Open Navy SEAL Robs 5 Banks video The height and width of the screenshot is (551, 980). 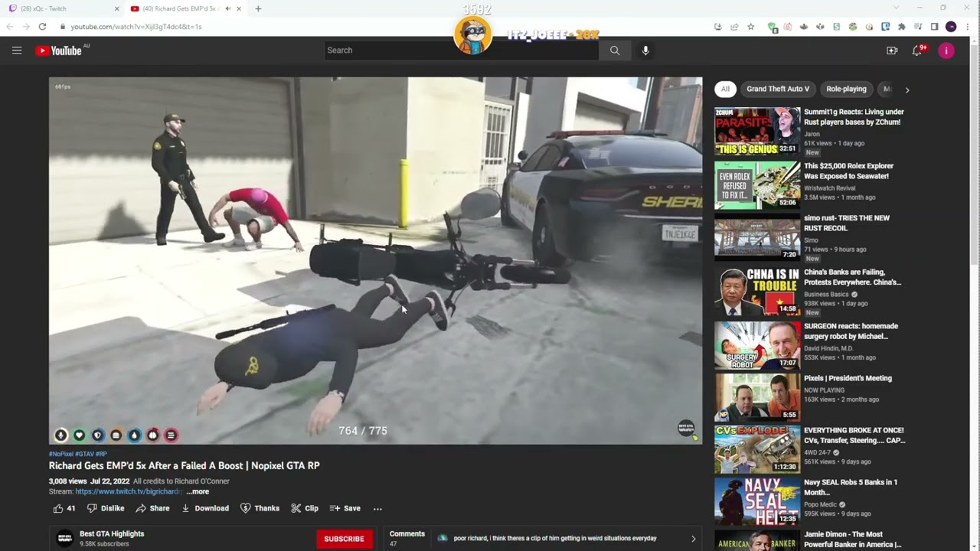pos(851,487)
